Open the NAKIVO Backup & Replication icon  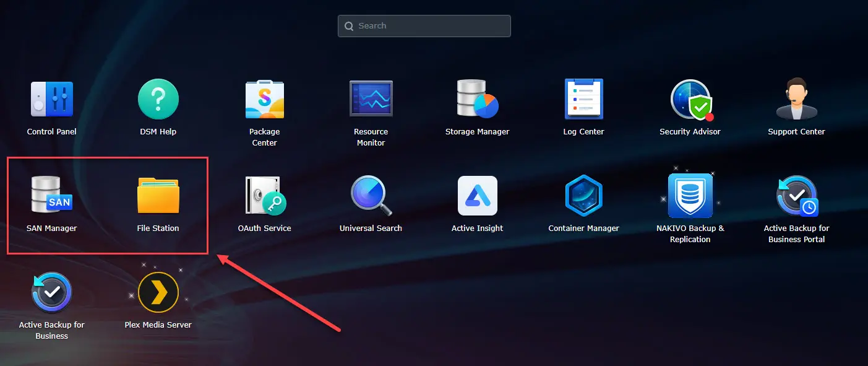coord(690,196)
